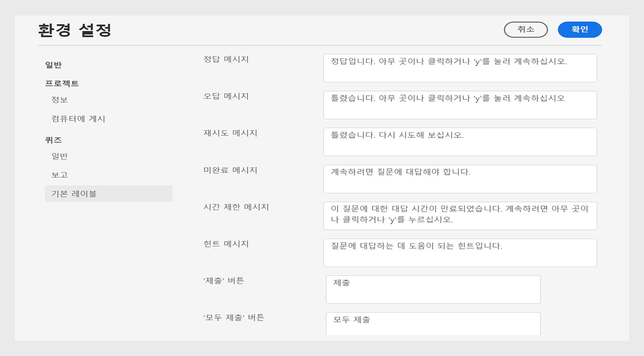Viewport: 644px width, 356px height.
Task: Select the 프로젝트 section heading
Action: click(62, 83)
